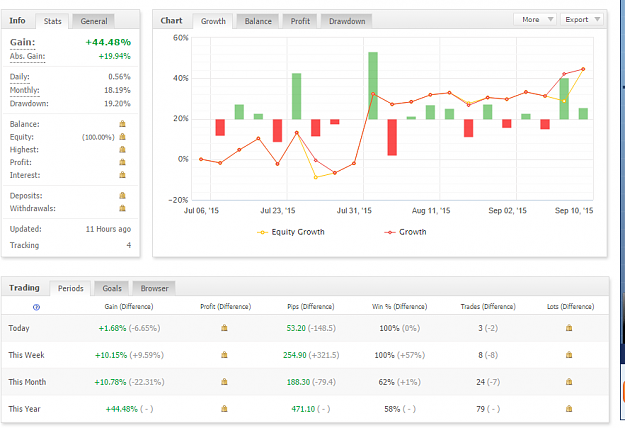625x428 pixels.
Task: Click the Profit lock icon in This Year row
Action: pos(224,408)
